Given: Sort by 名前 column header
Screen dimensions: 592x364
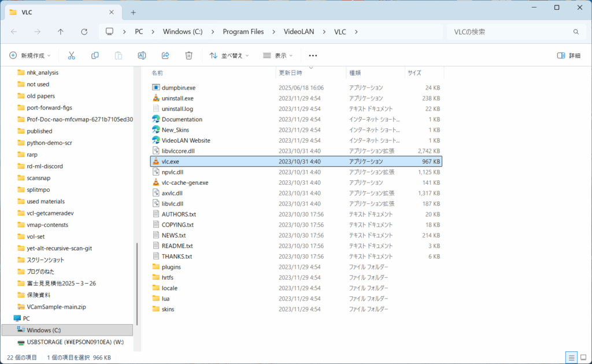Looking at the screenshot, I should point(157,73).
